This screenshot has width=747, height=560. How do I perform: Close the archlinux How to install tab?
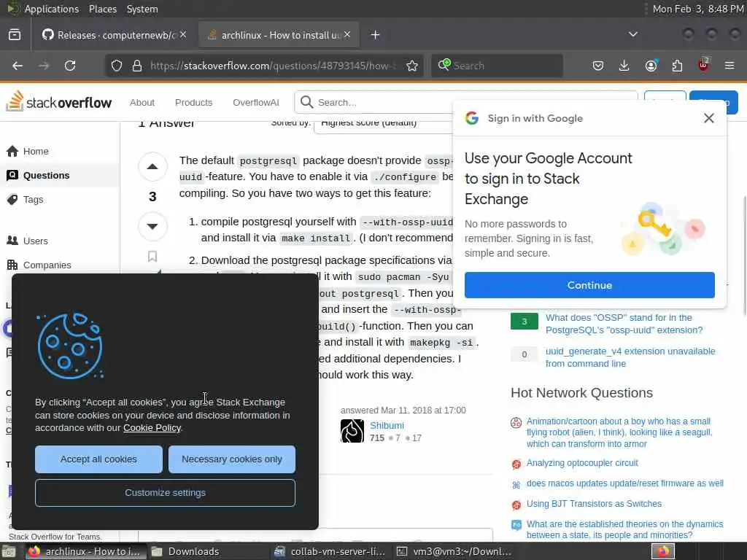pyautogui.click(x=347, y=34)
